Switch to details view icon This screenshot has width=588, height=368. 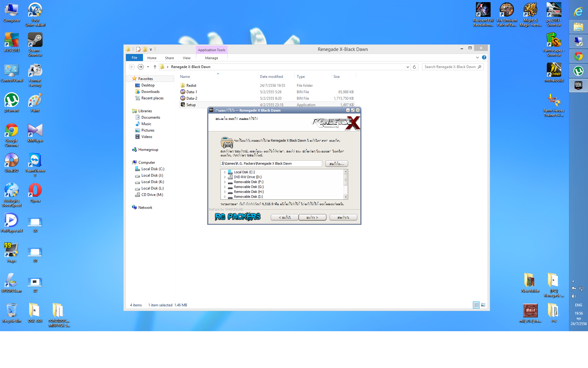click(476, 305)
